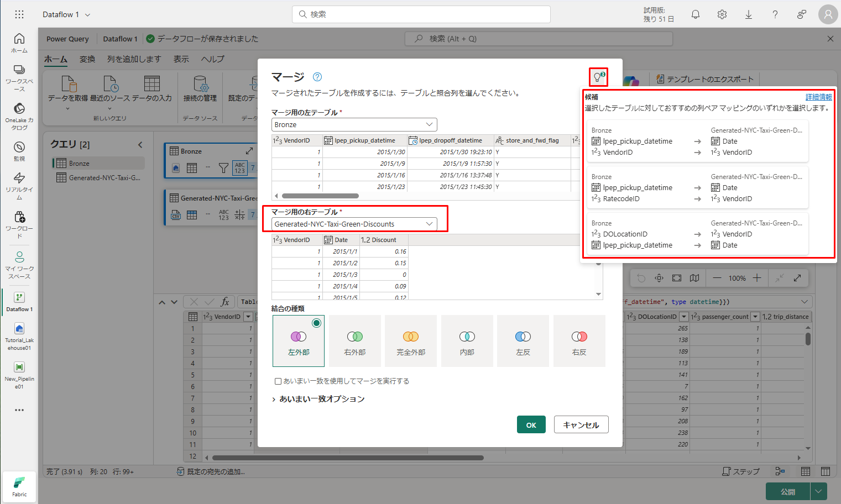
Task: Switch to the 変換 ribbon tab
Action: 87,59
